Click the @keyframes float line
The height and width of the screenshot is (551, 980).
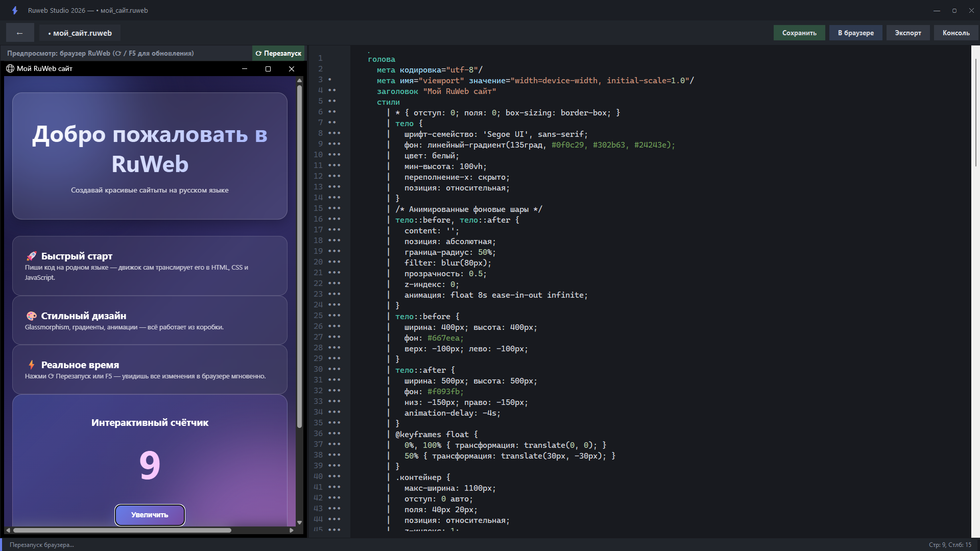(x=437, y=435)
